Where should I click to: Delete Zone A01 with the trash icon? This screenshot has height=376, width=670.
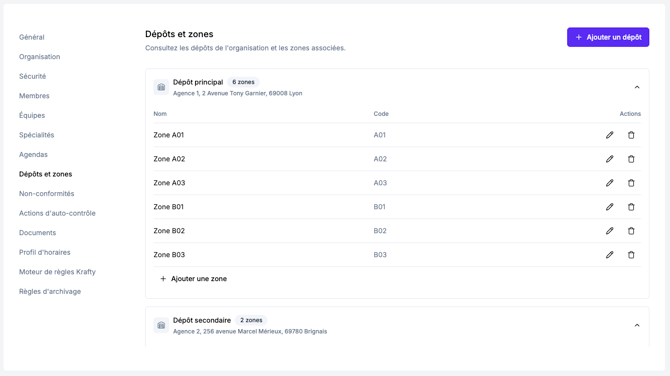pos(631,135)
